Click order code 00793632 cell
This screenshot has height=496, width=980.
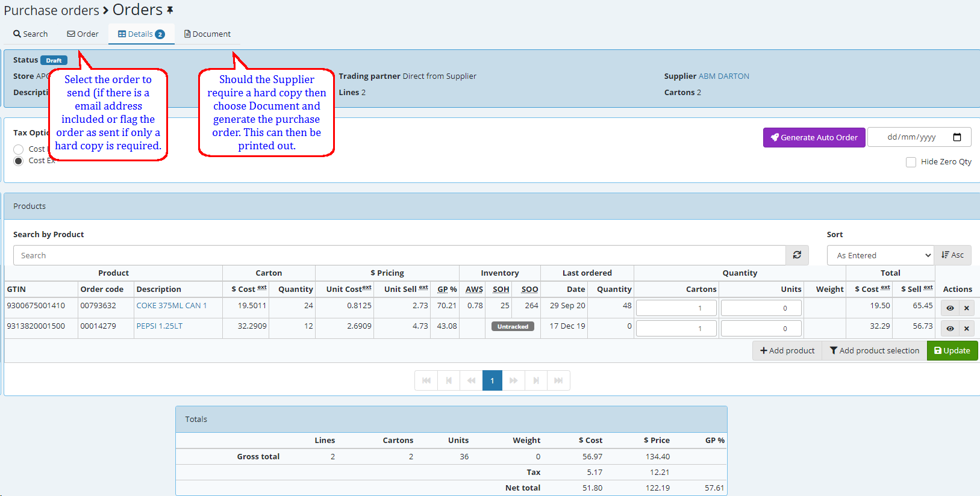click(x=98, y=306)
